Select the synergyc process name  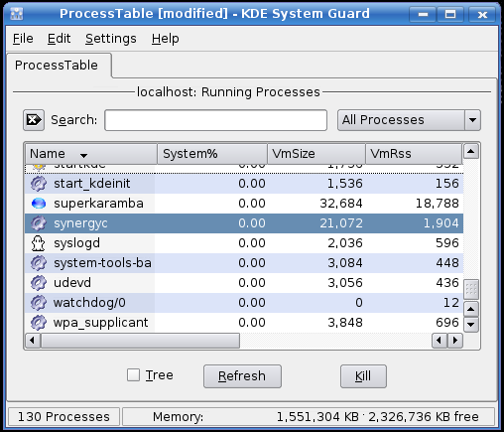coord(80,223)
